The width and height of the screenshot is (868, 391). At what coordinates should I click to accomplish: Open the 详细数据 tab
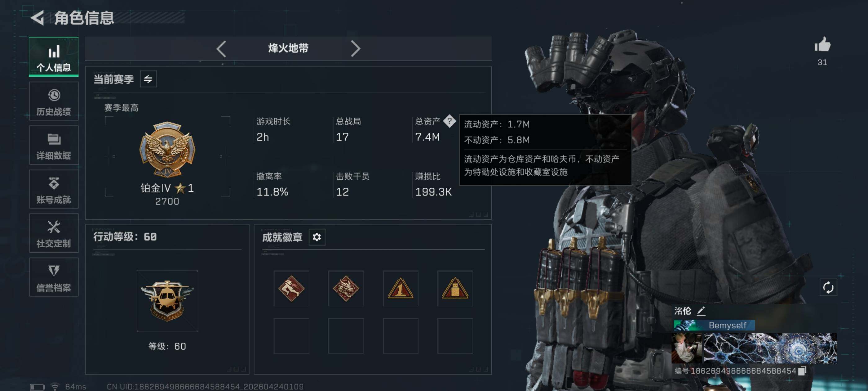point(54,145)
